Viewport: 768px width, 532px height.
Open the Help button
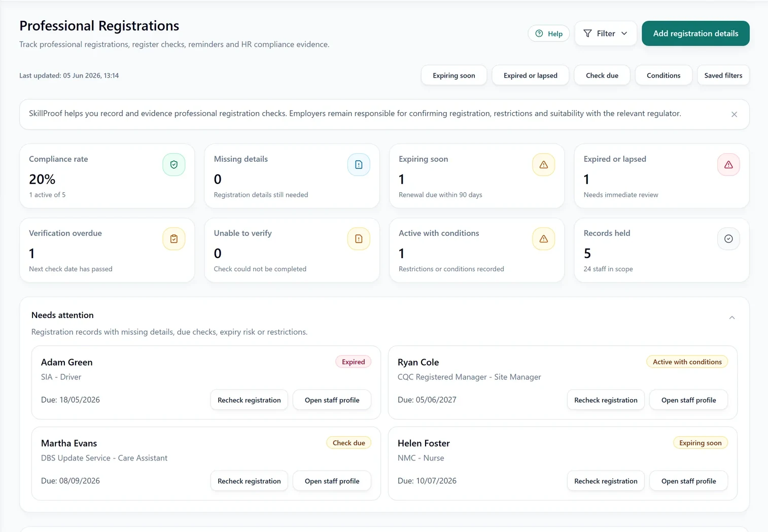click(x=549, y=33)
